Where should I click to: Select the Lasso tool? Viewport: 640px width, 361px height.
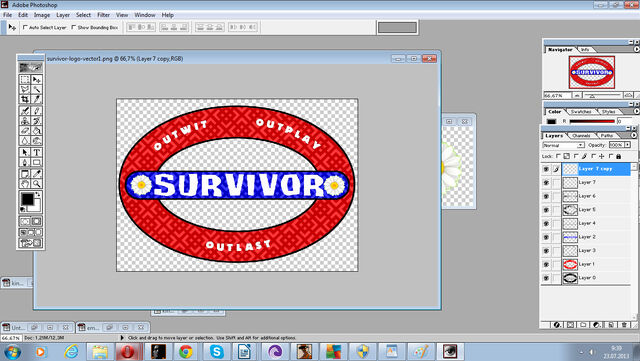click(25, 89)
